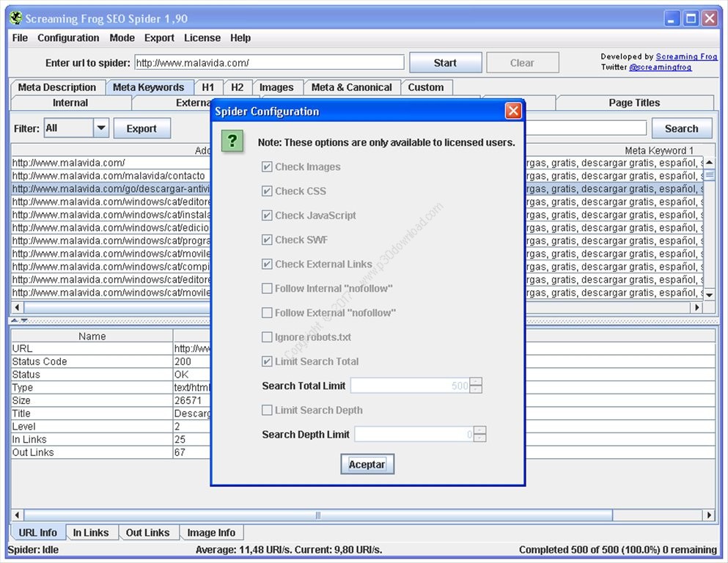Select the In Links bottom tab
The image size is (728, 563).
(x=91, y=532)
